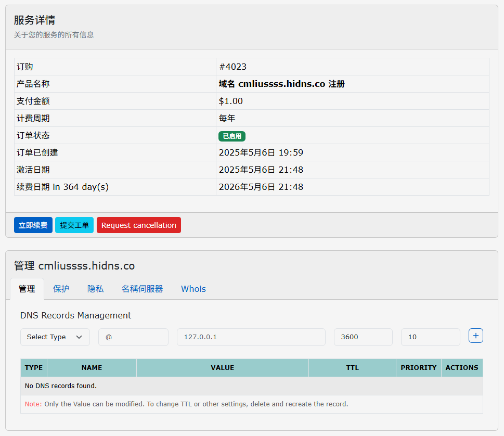Screen dimensions: 504x436
Task: Click the value field showing 127.0.0.1
Action: 251,337
